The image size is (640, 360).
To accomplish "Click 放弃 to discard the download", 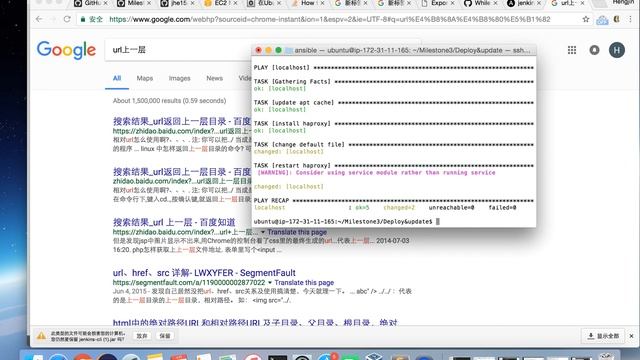I will click(x=142, y=336).
